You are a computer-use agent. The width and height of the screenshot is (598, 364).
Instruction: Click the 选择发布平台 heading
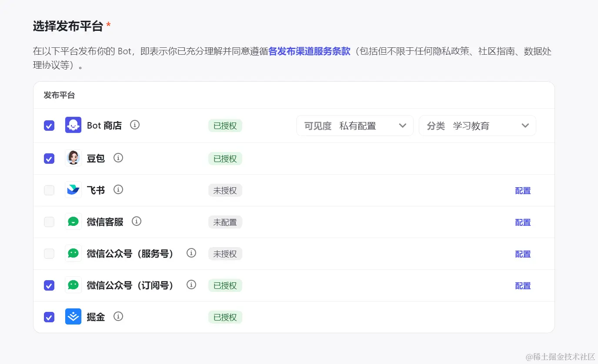tap(68, 26)
